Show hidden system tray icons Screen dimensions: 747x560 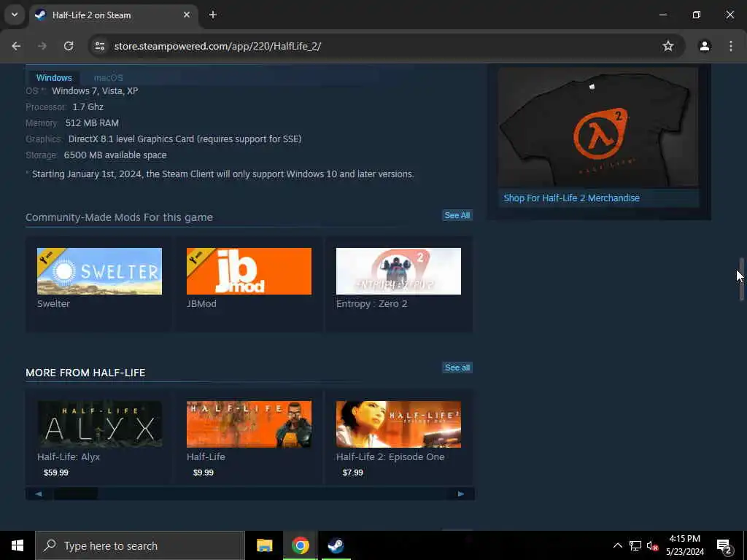617,545
